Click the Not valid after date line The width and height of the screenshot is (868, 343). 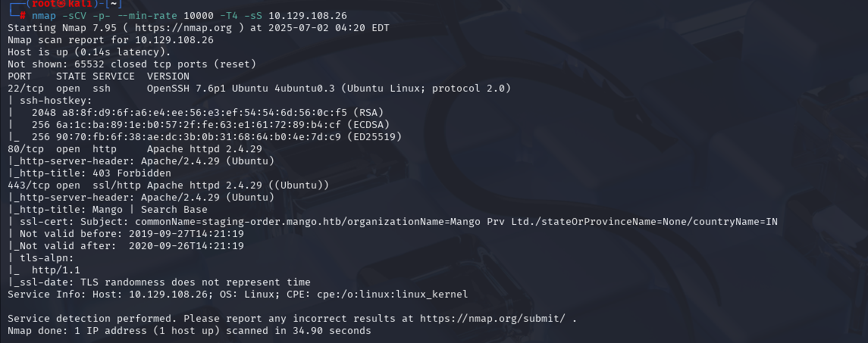[126, 246]
